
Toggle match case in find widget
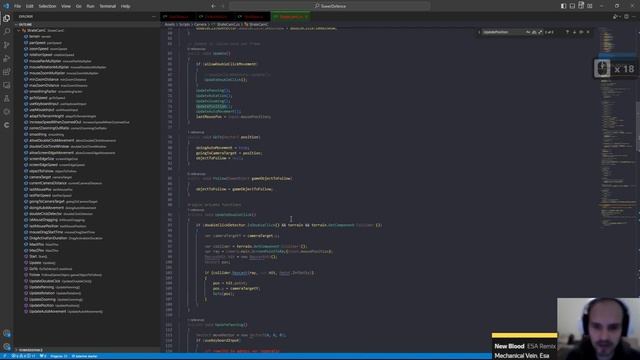[528, 32]
